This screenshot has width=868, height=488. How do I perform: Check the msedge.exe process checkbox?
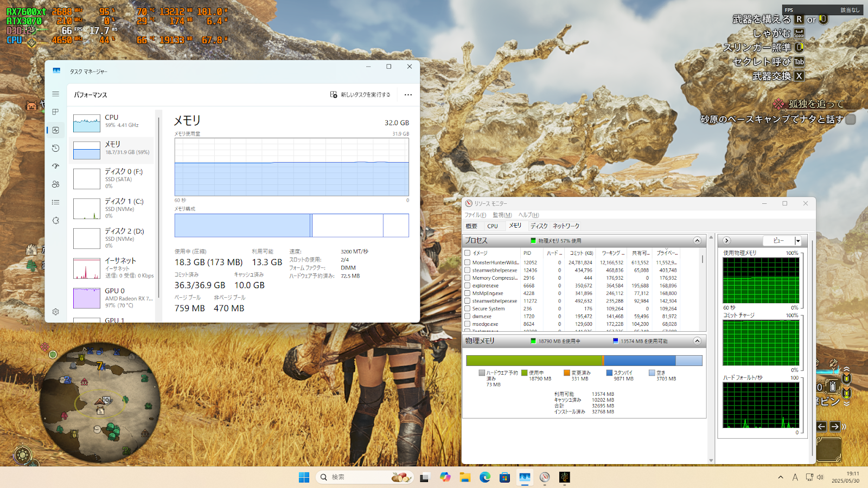coord(467,324)
